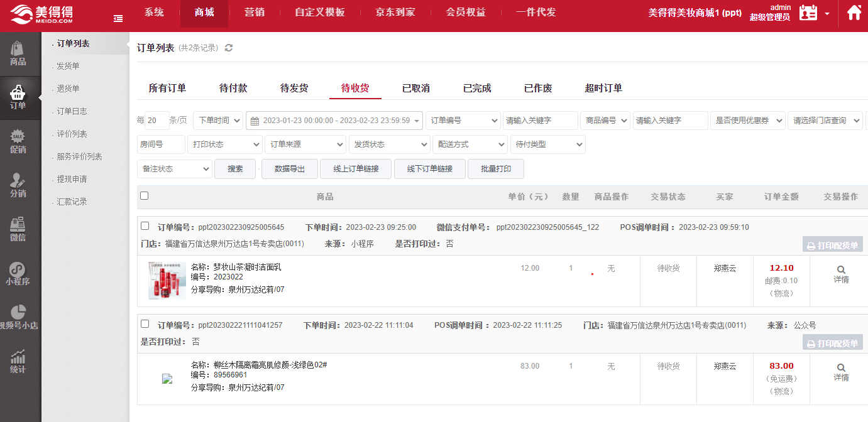This screenshot has height=422, width=868.
Task: Open the 统计 sidebar section
Action: 18,362
